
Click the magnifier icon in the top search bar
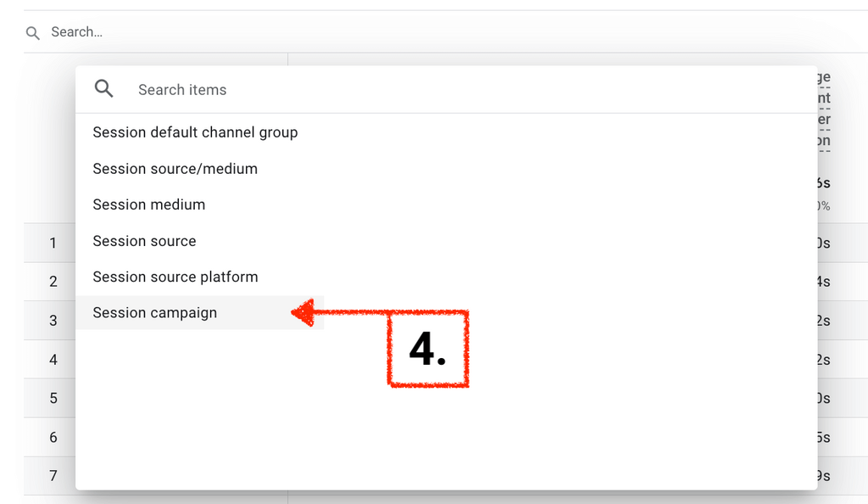[x=33, y=33]
